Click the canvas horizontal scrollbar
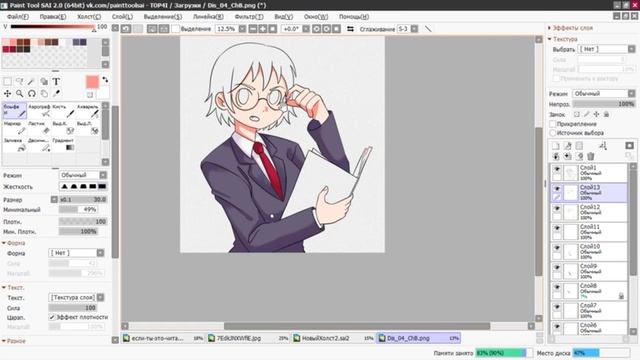This screenshot has height=360, width=640. pyautogui.click(x=357, y=326)
